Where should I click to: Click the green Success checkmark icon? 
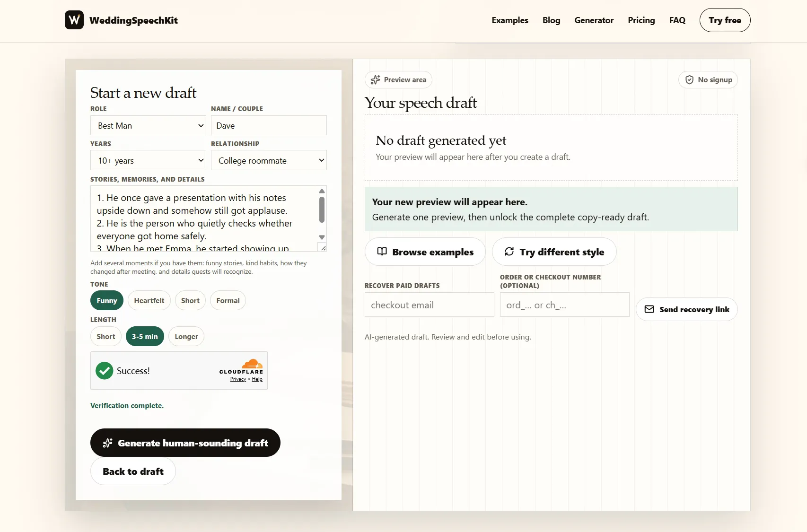pos(104,371)
